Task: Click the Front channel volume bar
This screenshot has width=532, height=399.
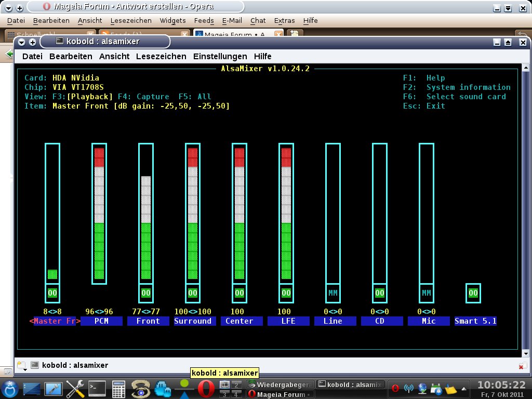Action: pyautogui.click(x=146, y=213)
